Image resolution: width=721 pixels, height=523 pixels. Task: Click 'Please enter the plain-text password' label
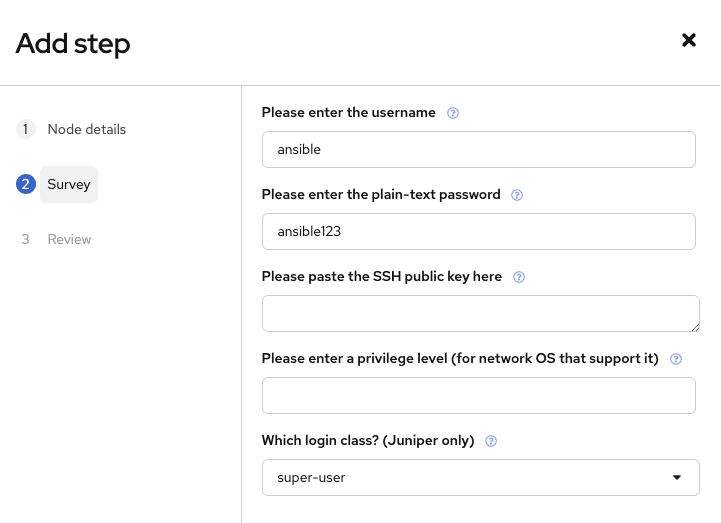pyautogui.click(x=381, y=195)
